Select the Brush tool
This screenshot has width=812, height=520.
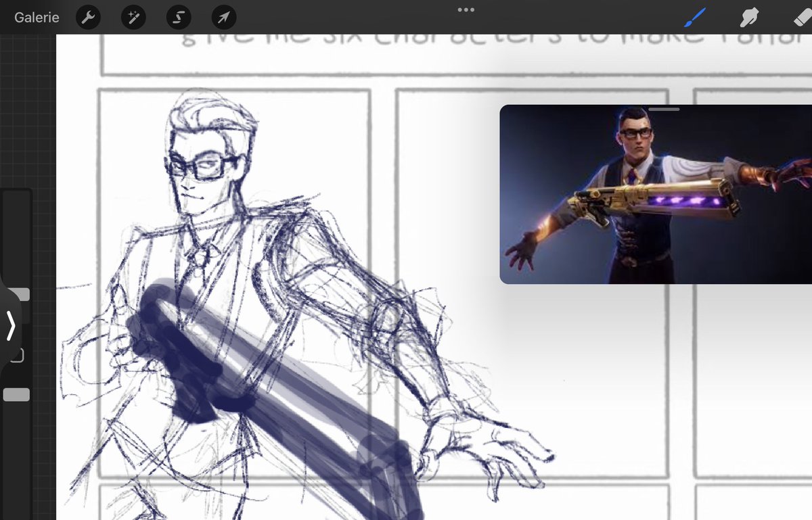tap(695, 18)
